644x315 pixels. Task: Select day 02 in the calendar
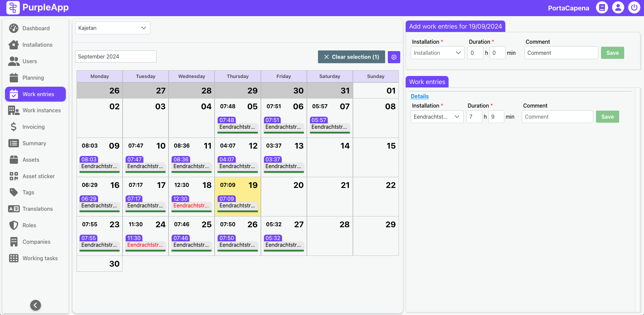99,118
